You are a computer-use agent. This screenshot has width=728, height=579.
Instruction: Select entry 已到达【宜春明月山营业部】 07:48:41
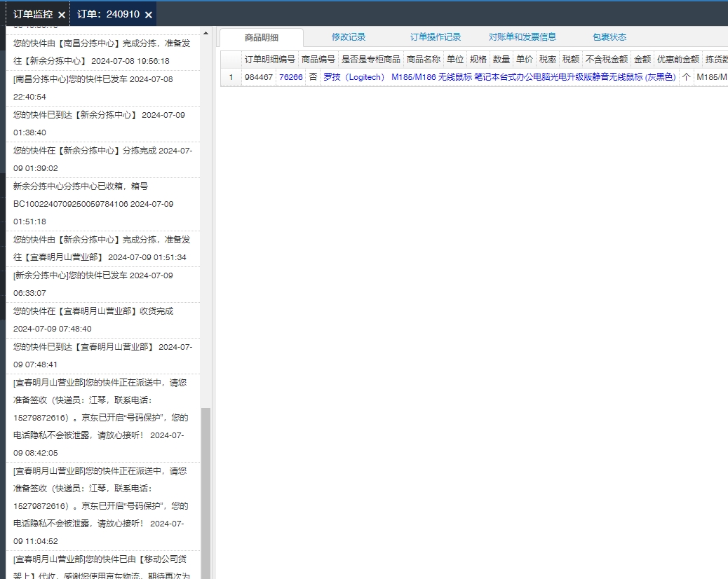[x=103, y=356]
